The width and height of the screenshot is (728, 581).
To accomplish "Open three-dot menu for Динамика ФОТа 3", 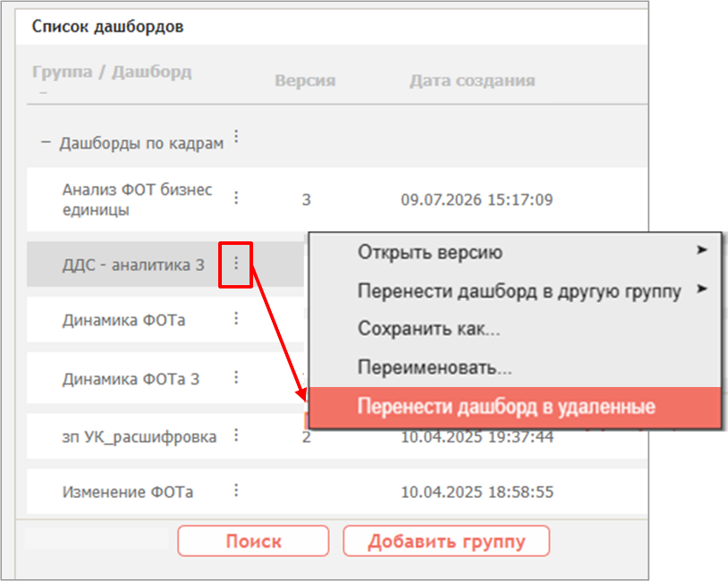I will tap(236, 378).
